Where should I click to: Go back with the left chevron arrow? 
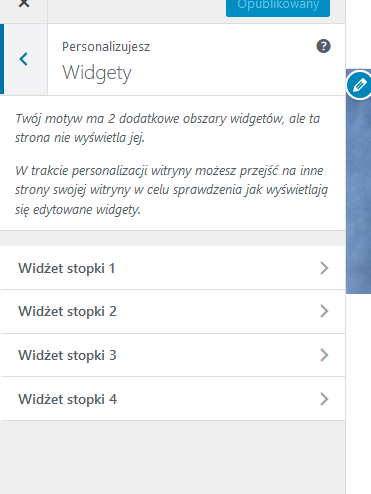24,59
